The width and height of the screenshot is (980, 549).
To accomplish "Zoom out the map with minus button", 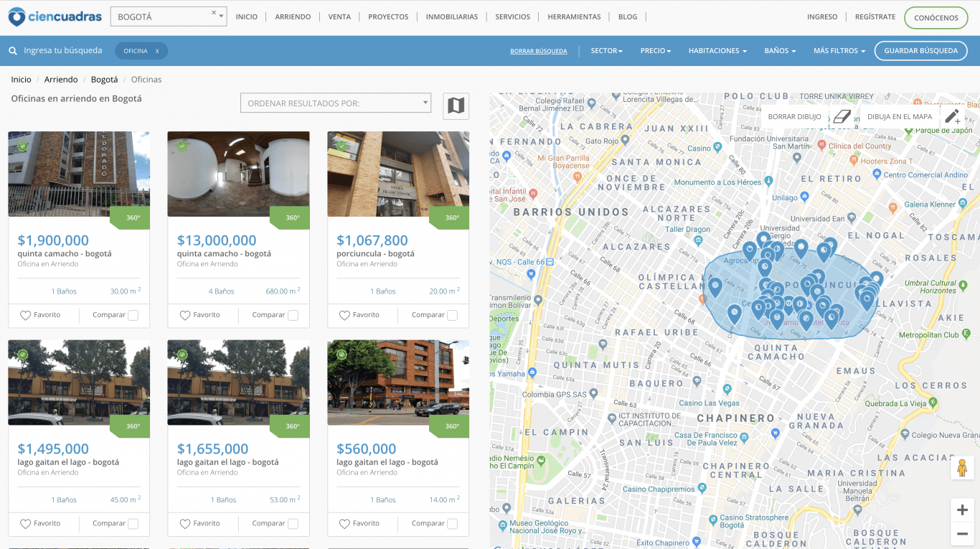I will click(962, 534).
